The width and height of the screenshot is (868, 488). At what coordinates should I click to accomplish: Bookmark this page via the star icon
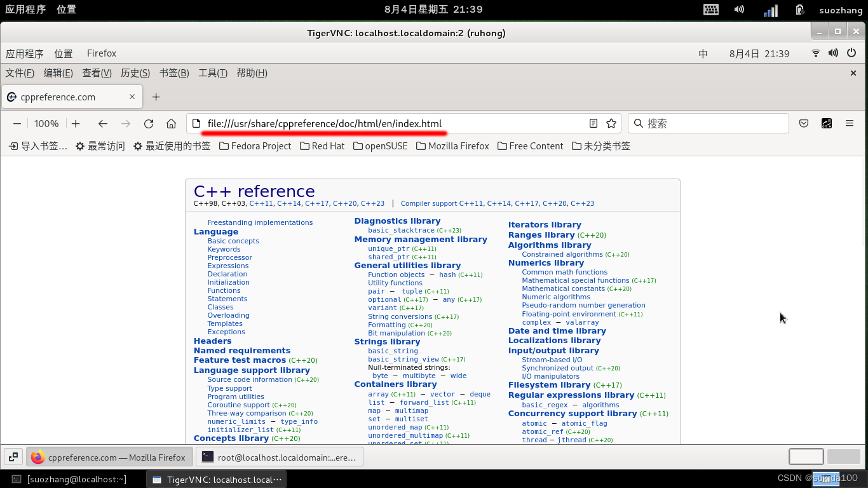(x=611, y=123)
